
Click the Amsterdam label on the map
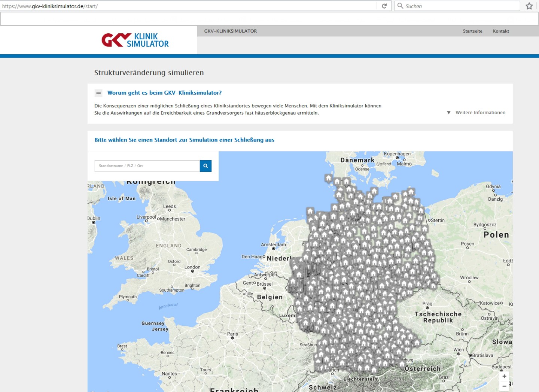273,245
